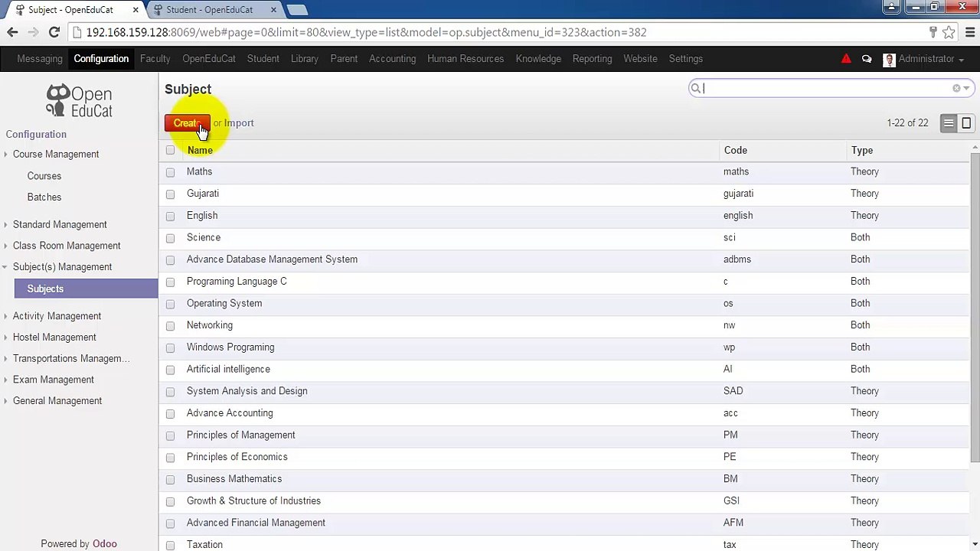Clear the search box with the x icon

coord(956,88)
